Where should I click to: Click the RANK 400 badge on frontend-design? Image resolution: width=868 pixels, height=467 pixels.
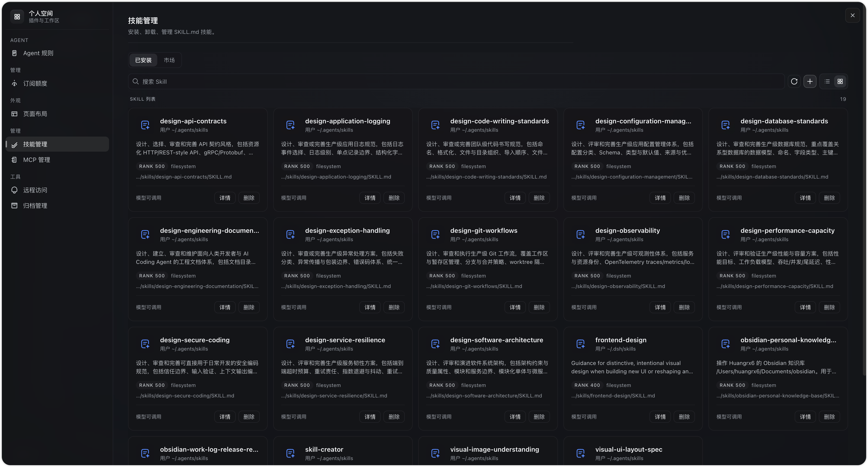coord(587,385)
